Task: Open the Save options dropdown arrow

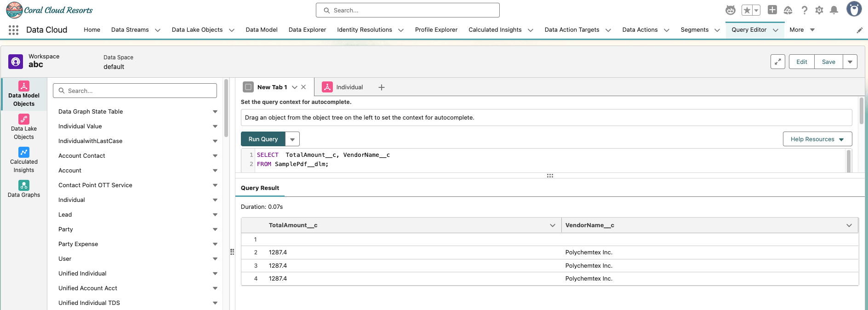Action: tap(850, 62)
